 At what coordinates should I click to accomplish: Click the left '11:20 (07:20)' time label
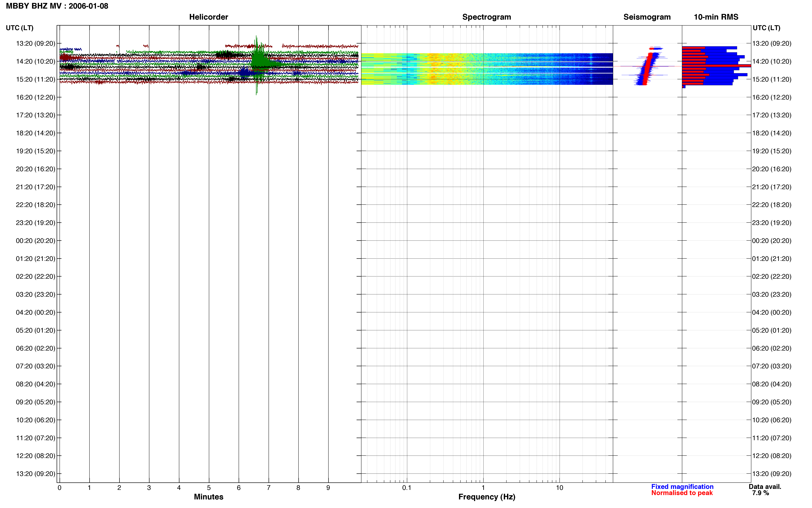(36, 438)
